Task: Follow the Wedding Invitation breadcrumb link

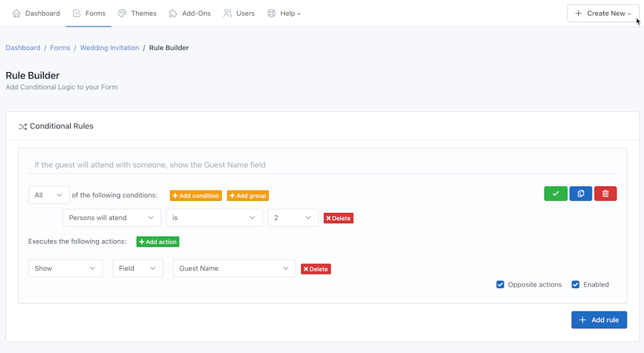Action: pos(109,48)
